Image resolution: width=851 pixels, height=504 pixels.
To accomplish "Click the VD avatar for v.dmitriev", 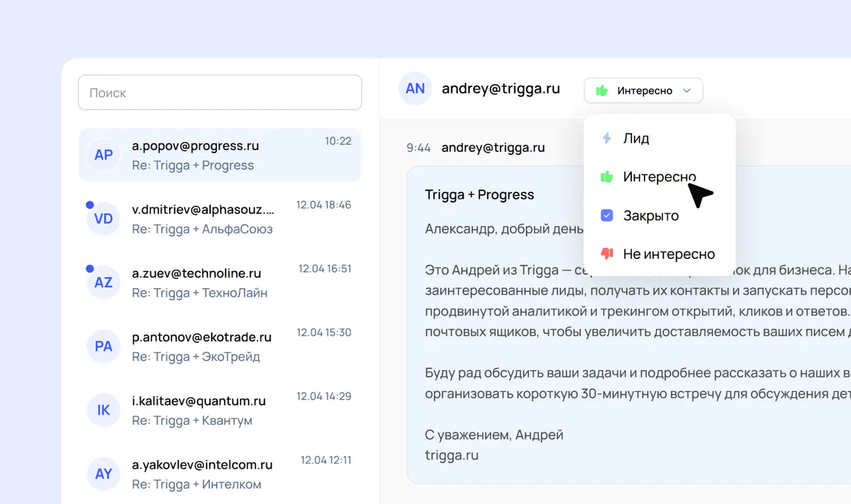I will pyautogui.click(x=103, y=219).
